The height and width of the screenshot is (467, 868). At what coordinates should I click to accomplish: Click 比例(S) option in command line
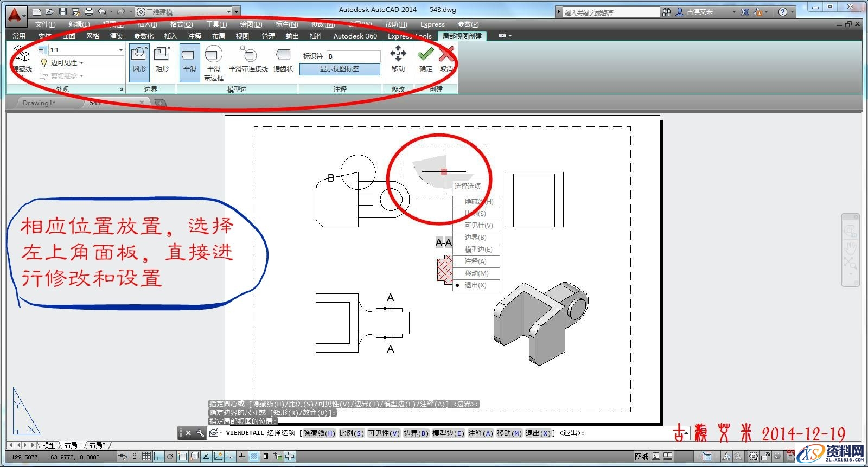coord(351,433)
